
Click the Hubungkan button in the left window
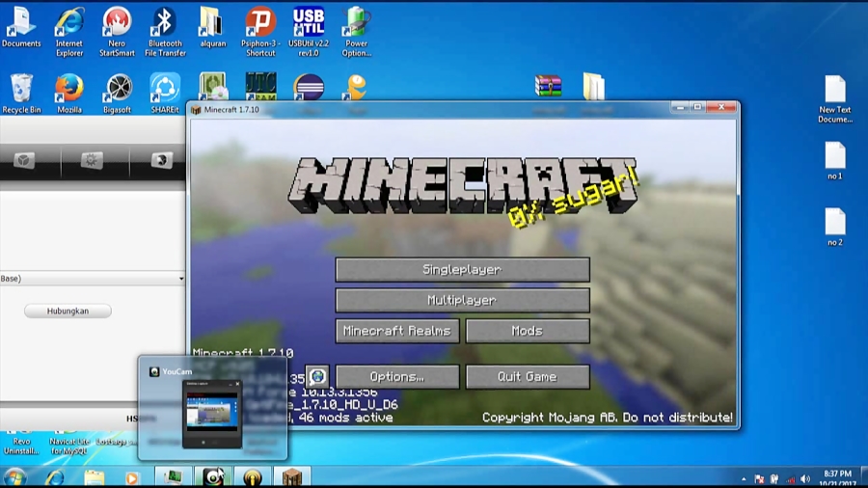tap(68, 311)
